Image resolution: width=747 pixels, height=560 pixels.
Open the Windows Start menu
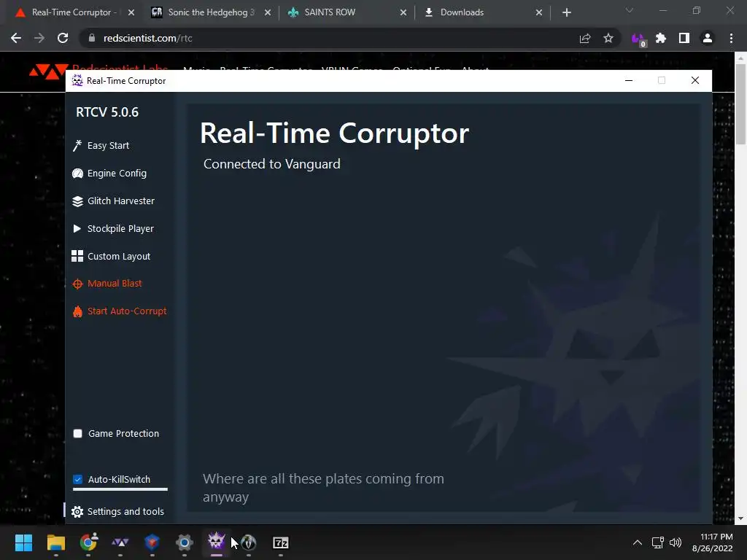click(x=23, y=542)
